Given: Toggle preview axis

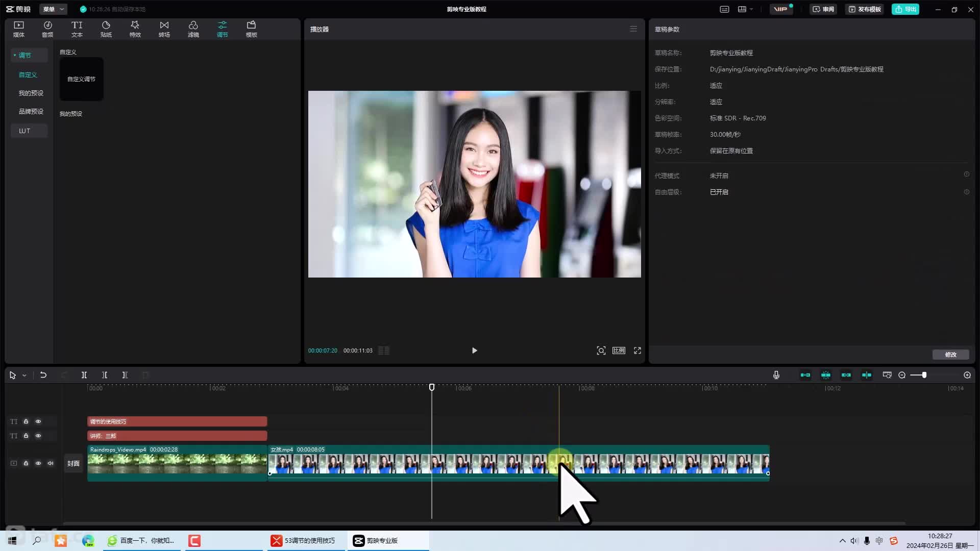Looking at the screenshot, I should (867, 375).
